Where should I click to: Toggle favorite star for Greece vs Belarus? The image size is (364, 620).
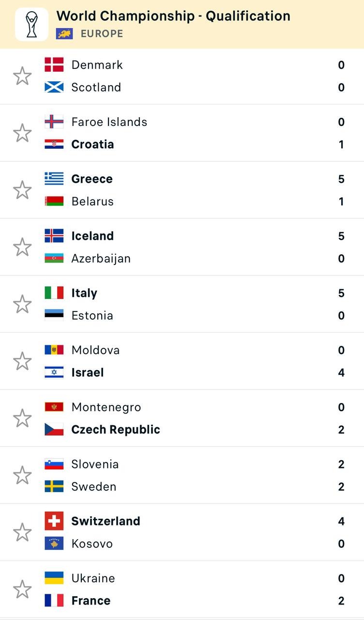(22, 190)
